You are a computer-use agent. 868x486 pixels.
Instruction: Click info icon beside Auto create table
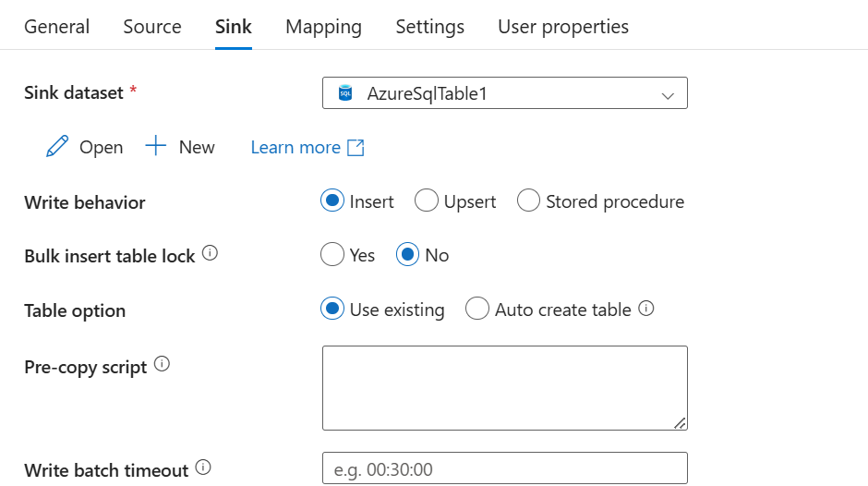click(x=646, y=309)
